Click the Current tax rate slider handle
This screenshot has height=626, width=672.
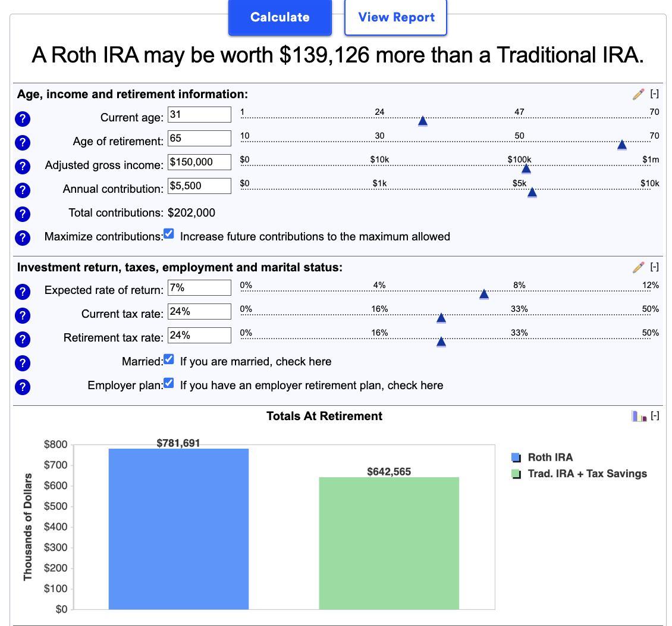point(441,318)
